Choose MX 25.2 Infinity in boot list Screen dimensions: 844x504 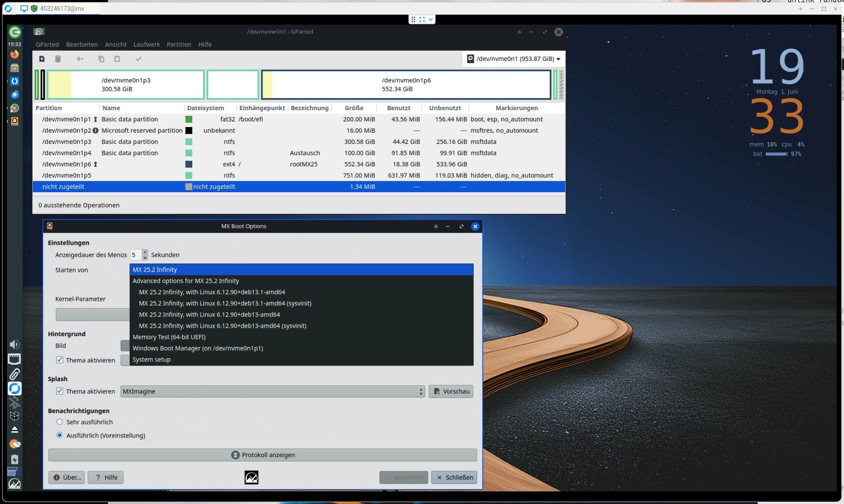[x=301, y=270]
